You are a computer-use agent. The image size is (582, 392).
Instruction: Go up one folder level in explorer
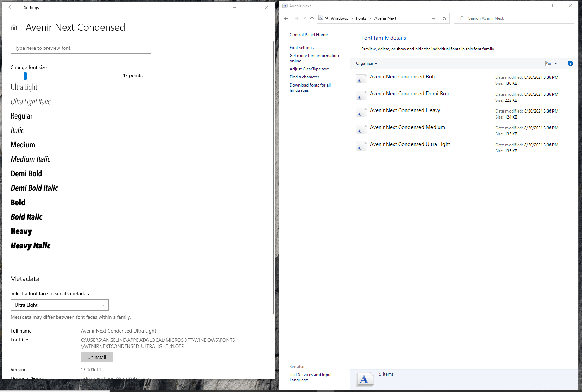pos(312,18)
